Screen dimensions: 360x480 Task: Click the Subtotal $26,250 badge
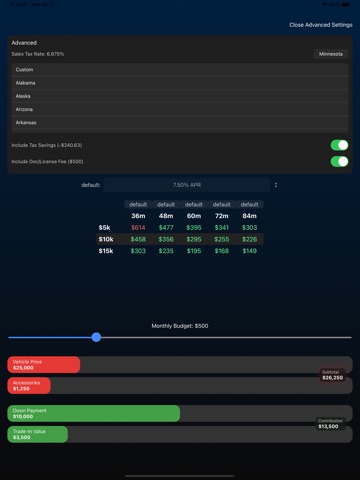332,375
